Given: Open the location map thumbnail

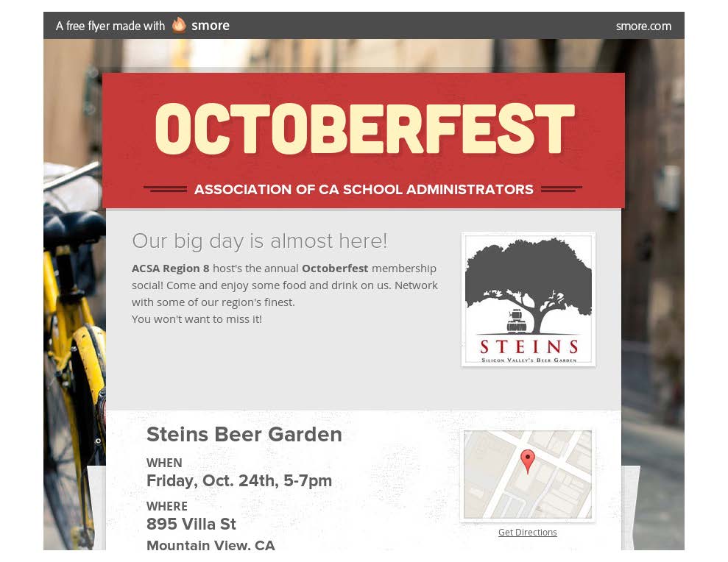Looking at the screenshot, I should pyautogui.click(x=528, y=474).
